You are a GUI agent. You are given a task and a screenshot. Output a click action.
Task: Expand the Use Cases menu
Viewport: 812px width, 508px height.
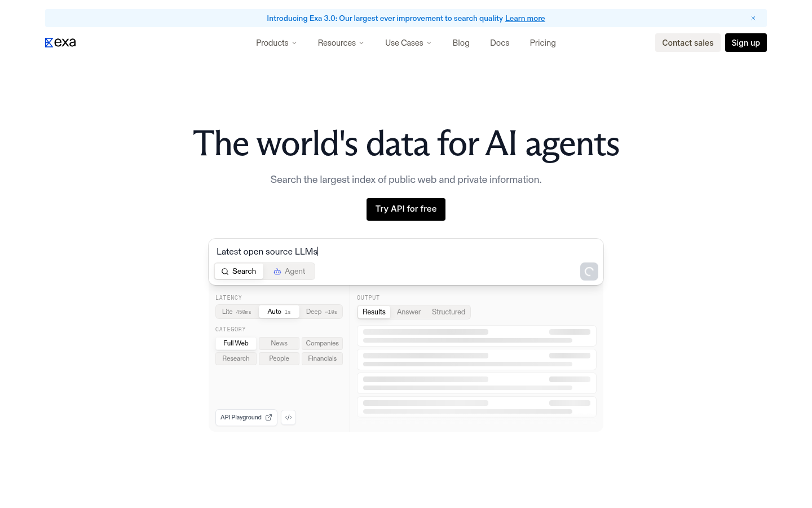pyautogui.click(x=408, y=43)
